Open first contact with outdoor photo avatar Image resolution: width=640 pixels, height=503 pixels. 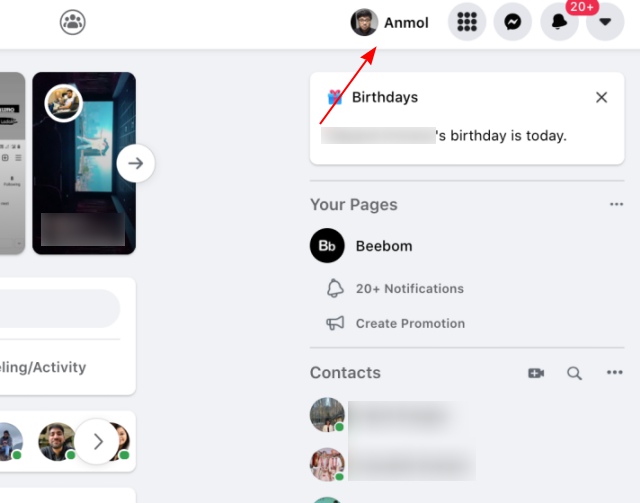coord(327,415)
